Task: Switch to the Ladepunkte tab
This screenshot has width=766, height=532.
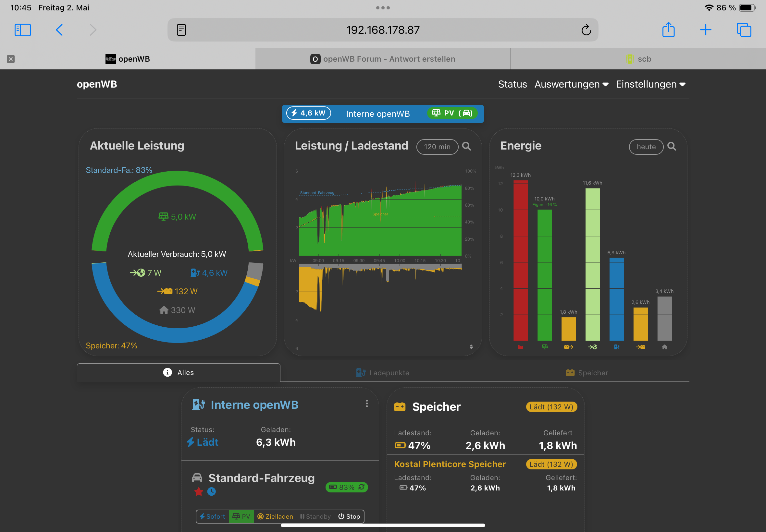Action: [x=382, y=373]
